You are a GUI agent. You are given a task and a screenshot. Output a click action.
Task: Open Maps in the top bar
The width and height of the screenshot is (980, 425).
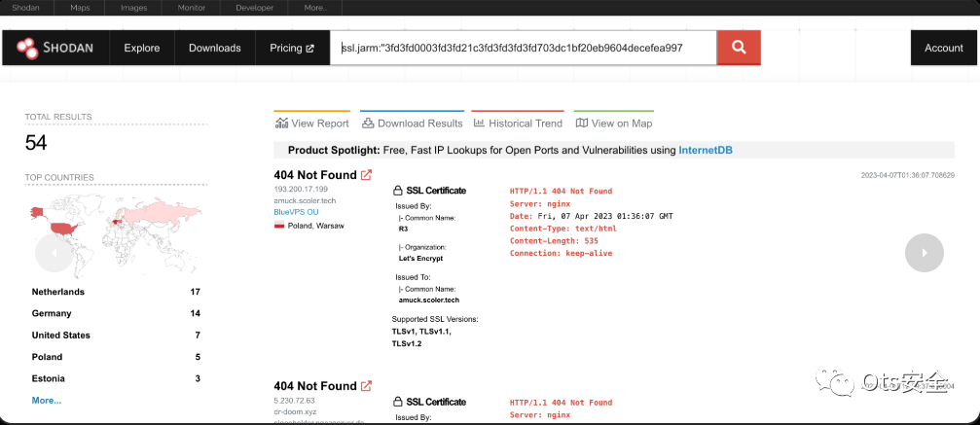coord(80,8)
